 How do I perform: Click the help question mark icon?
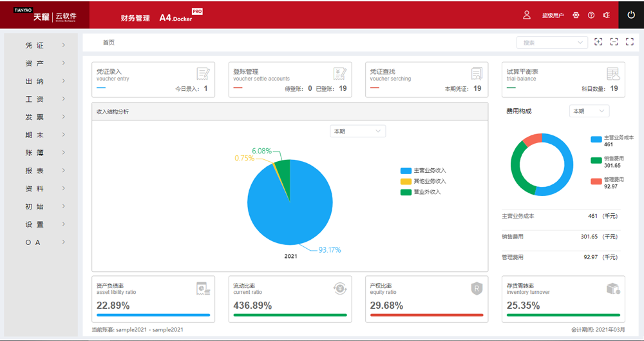tap(591, 15)
